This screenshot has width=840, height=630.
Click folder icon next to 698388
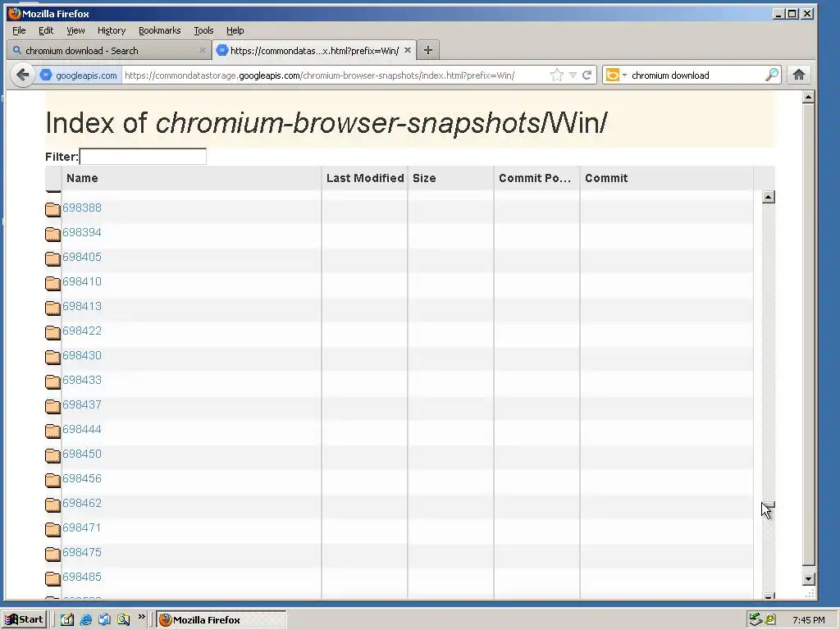click(x=52, y=209)
